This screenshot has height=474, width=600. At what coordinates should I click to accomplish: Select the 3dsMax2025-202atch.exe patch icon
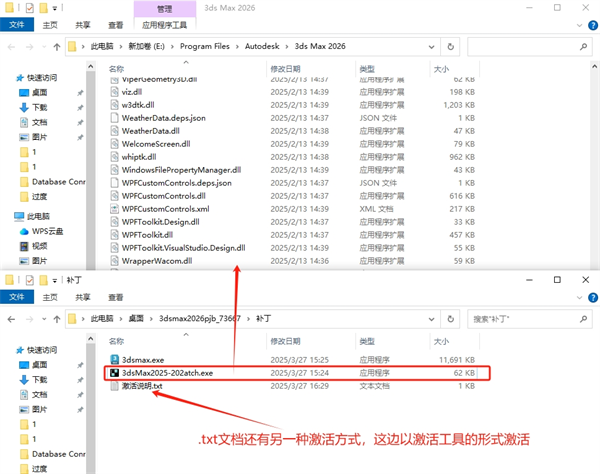tap(113, 372)
